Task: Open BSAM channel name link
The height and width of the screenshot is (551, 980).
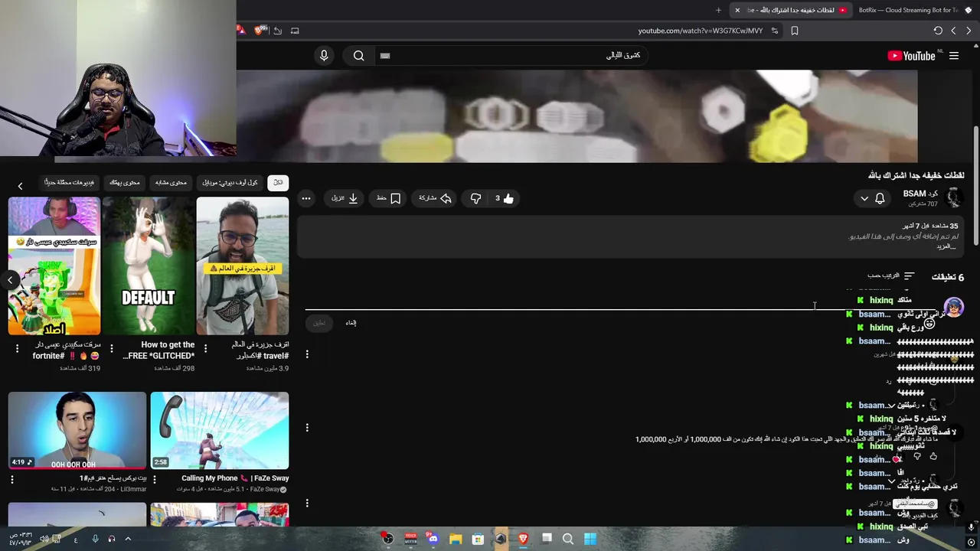Action: point(920,194)
